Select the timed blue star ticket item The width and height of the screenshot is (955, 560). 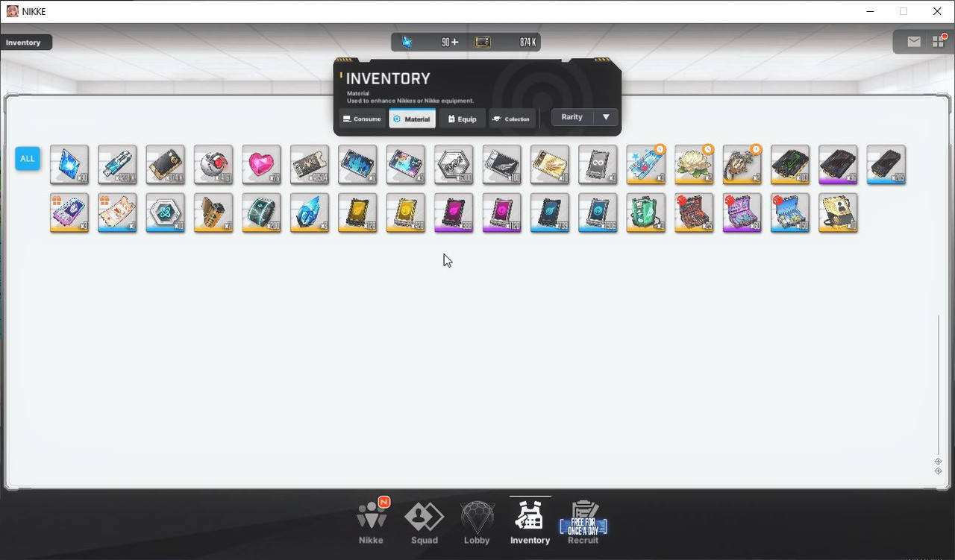645,164
